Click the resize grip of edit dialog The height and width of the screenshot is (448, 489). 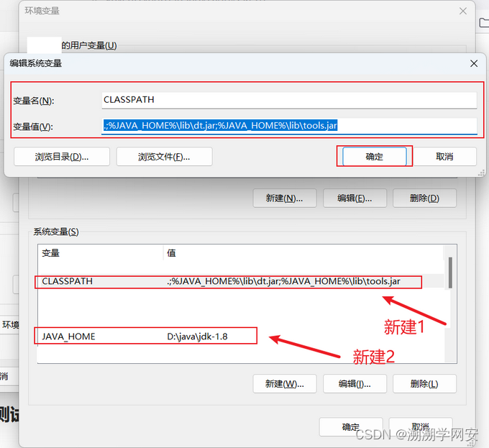tap(481, 173)
